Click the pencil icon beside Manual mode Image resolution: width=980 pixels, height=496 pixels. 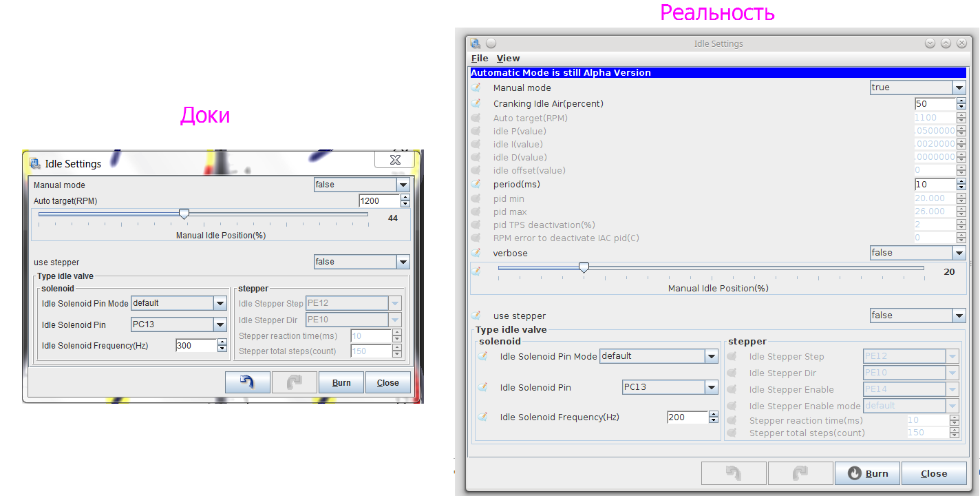(x=476, y=87)
